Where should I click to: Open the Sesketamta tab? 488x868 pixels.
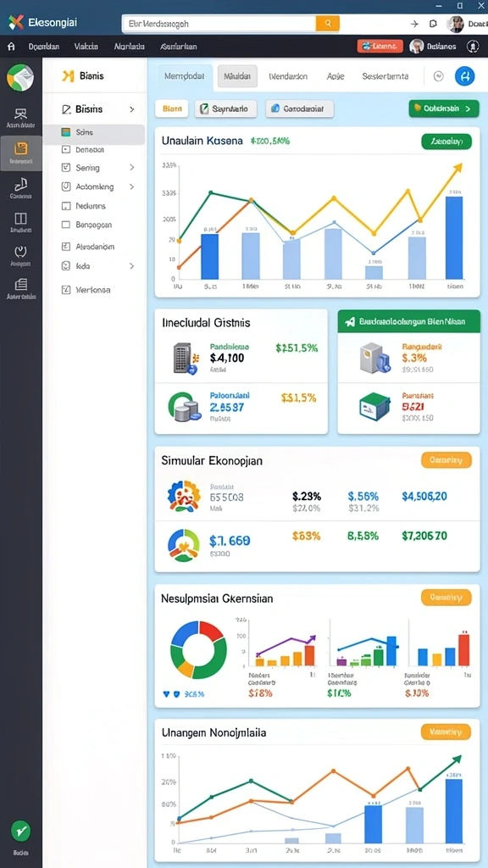pos(385,76)
